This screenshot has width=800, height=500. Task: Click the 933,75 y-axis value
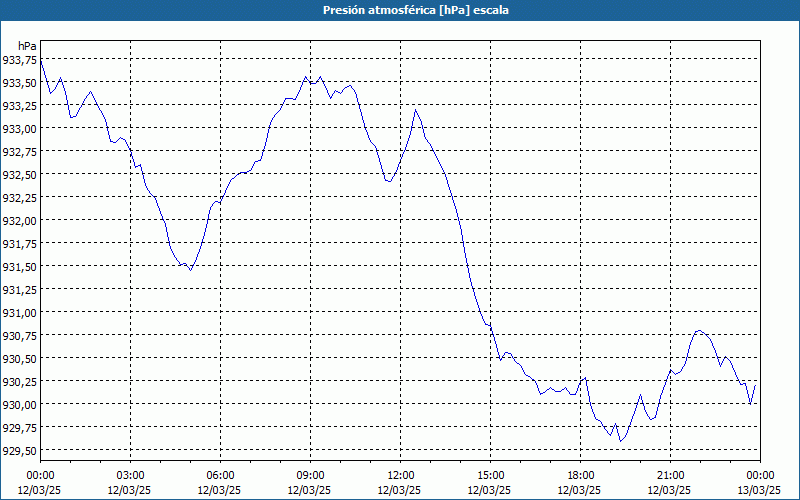coord(19,60)
